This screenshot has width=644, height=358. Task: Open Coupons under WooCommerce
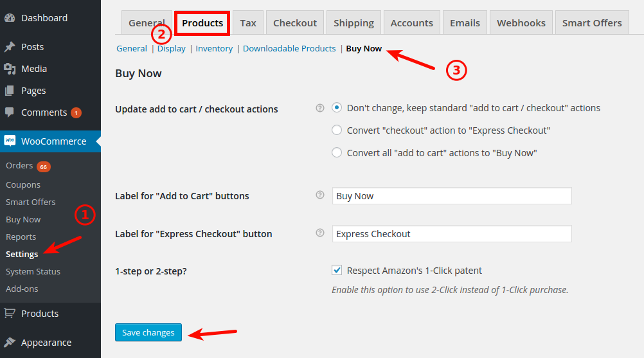coord(23,184)
